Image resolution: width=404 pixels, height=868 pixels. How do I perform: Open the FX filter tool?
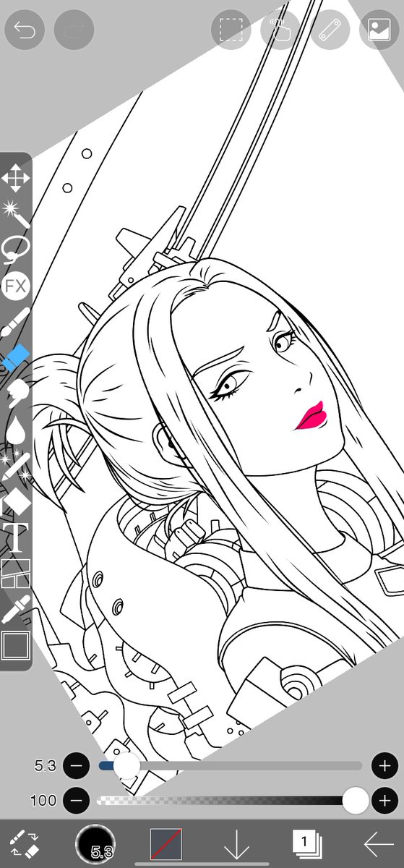tap(15, 286)
